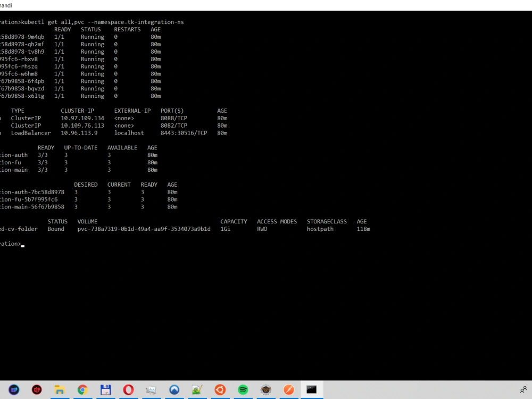The width and height of the screenshot is (532, 399).
Task: Click the CLUSTER-IP column header
Action: click(x=77, y=111)
